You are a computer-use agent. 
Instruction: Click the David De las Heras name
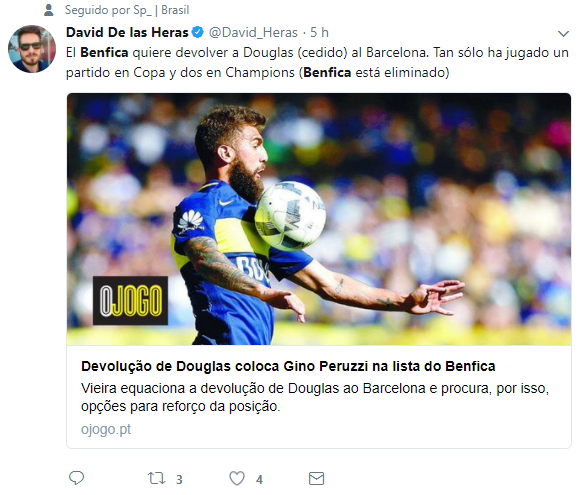point(127,32)
